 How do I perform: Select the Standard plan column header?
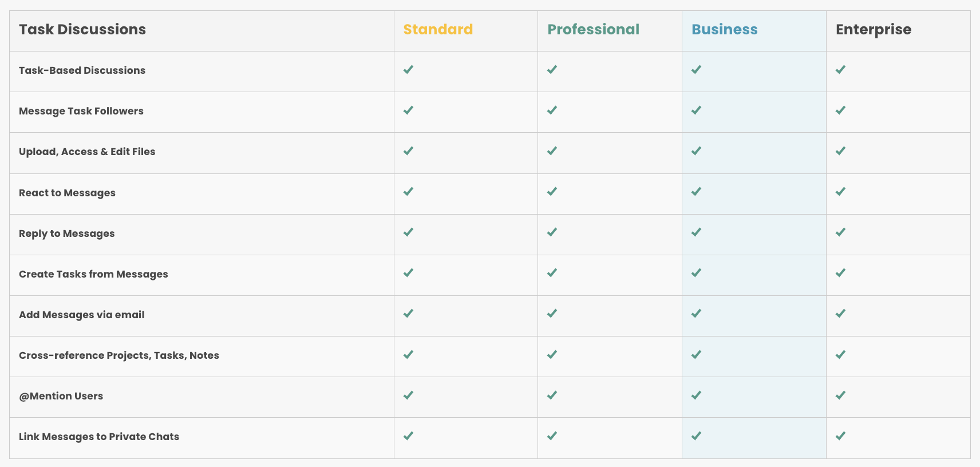[438, 30]
